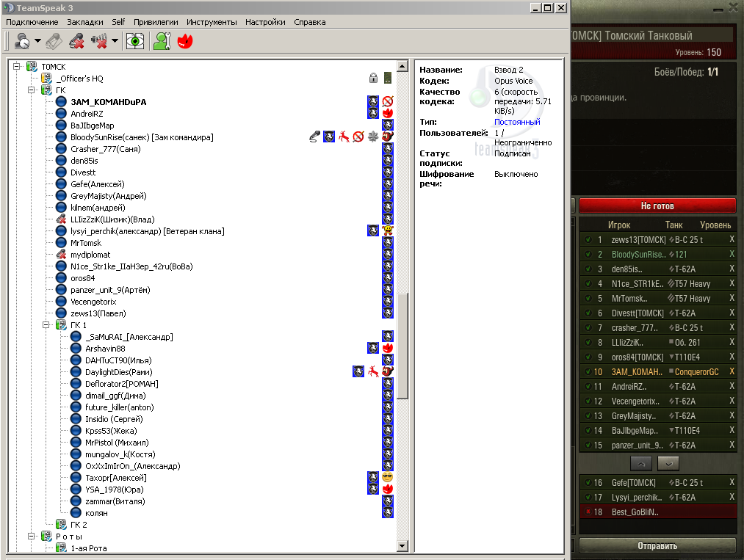Open the Self menu
The height and width of the screenshot is (560, 744).
tap(118, 22)
